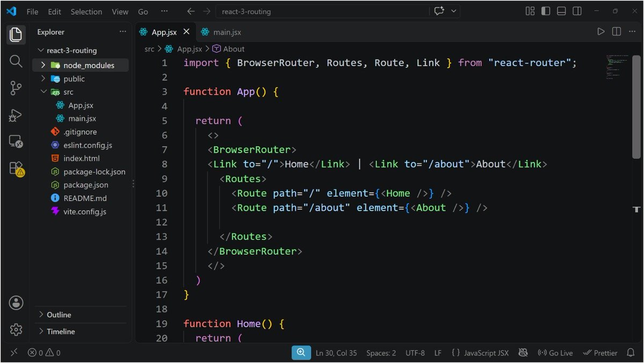644x363 pixels.
Task: Open Explorer panel More Actions ellipsis
Action: [x=123, y=32]
